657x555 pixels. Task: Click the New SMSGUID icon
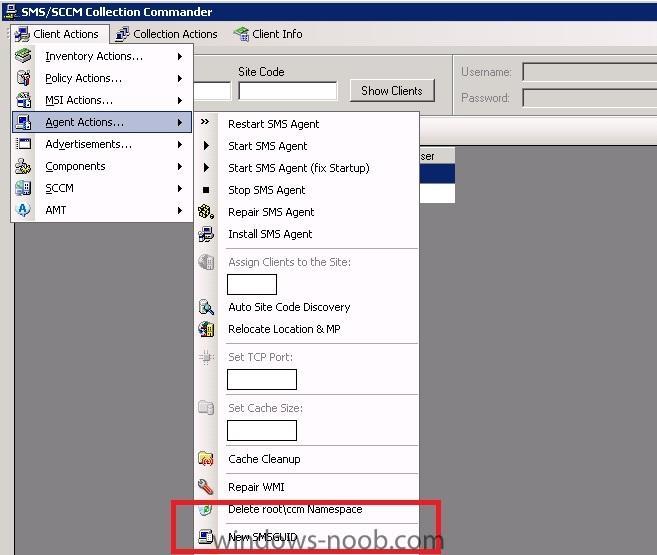[x=206, y=536]
